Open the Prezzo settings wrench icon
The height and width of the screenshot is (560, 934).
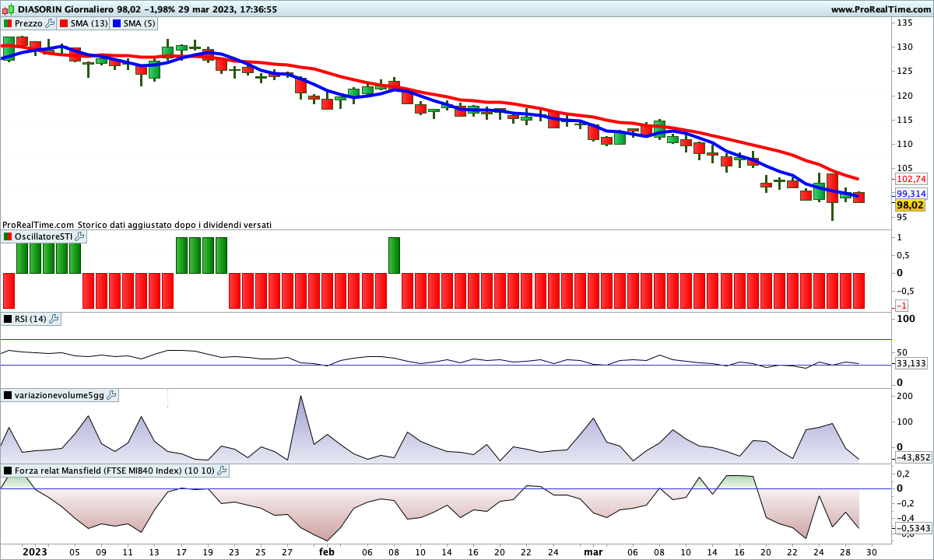click(x=51, y=23)
